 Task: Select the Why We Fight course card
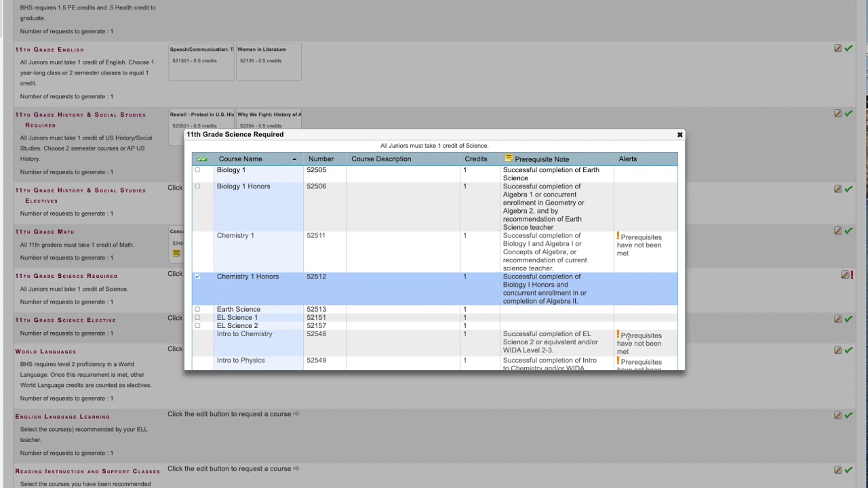(269, 118)
